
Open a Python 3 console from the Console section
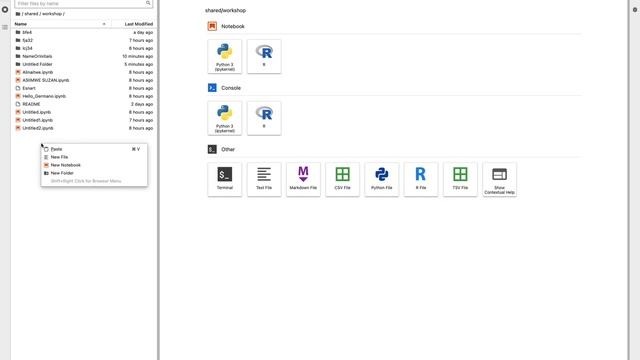(x=224, y=118)
